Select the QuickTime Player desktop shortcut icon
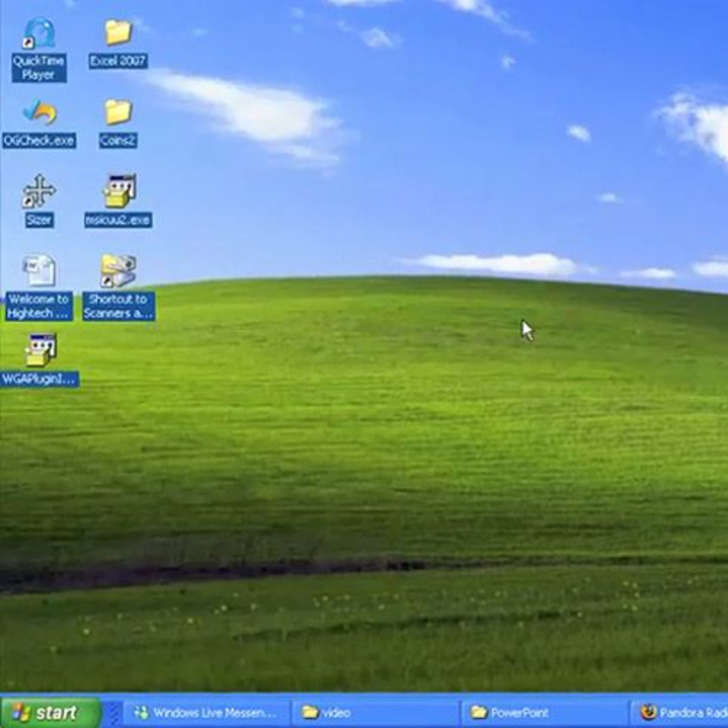Viewport: 728px width, 728px height. (38, 34)
